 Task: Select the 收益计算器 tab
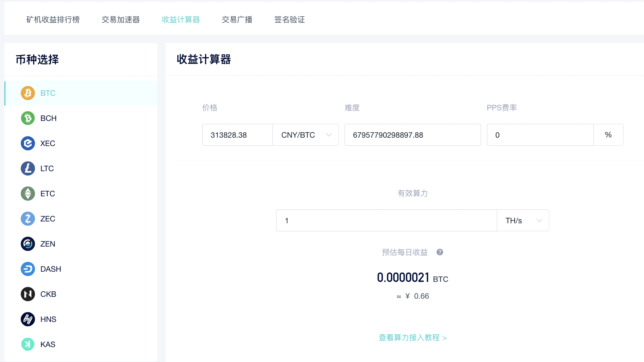181,20
